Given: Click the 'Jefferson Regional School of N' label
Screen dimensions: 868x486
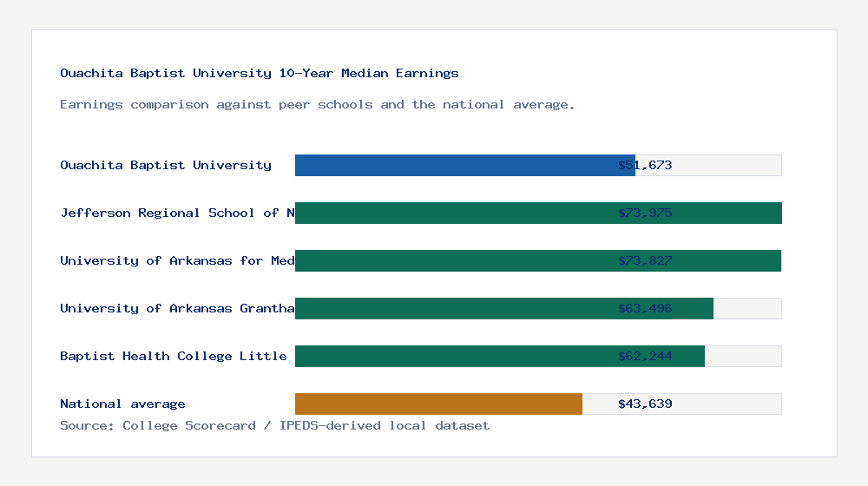Looking at the screenshot, I should (x=178, y=213).
